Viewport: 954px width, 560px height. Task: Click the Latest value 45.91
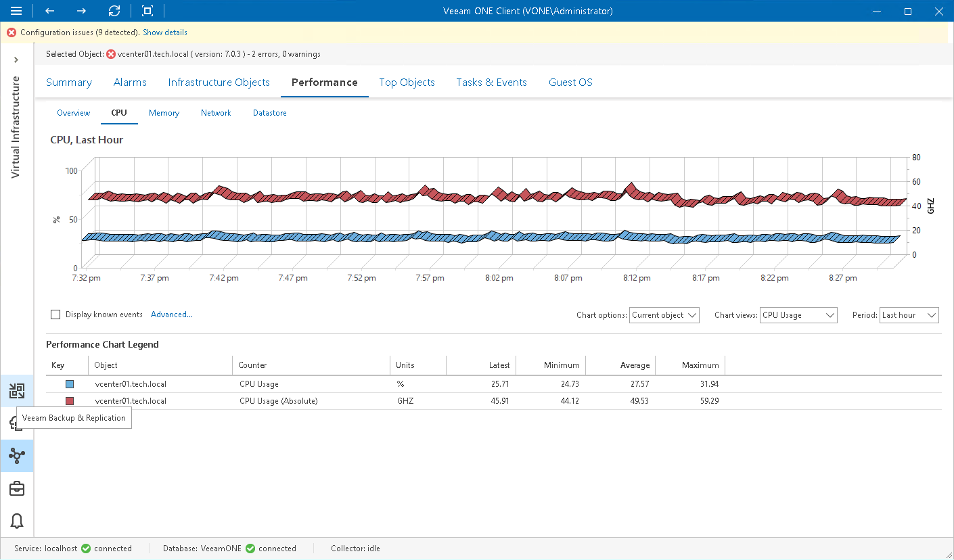coord(500,401)
